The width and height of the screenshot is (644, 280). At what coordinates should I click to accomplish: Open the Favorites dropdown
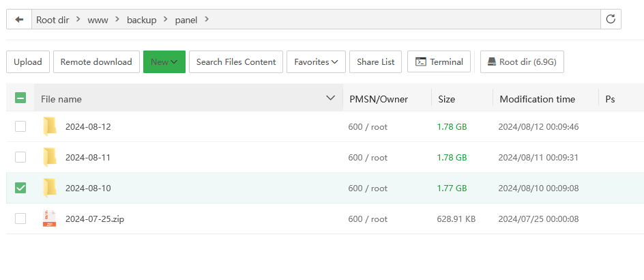[316, 61]
